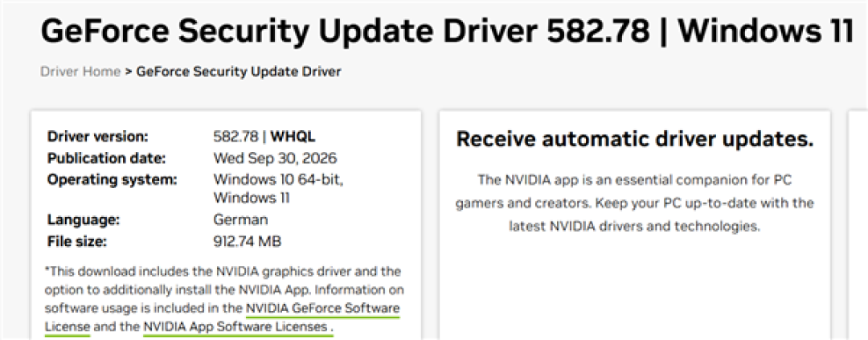Screen dimensions: 868x340
Task: Click the NVIDIA app description paragraph
Action: (635, 203)
